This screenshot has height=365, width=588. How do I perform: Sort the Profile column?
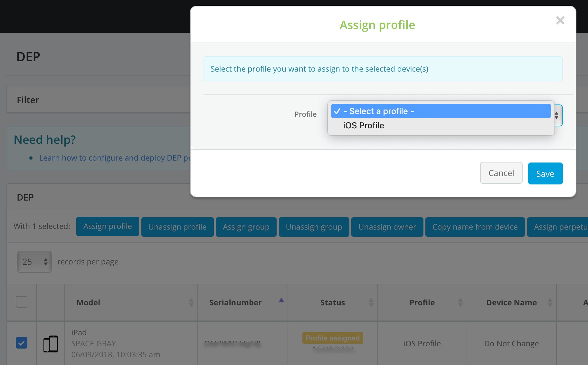460,302
